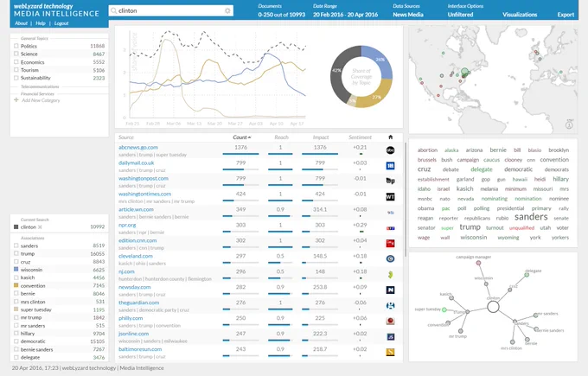Screen dimensions: 588x376
Task: Open the Export menu
Action: coord(566,15)
